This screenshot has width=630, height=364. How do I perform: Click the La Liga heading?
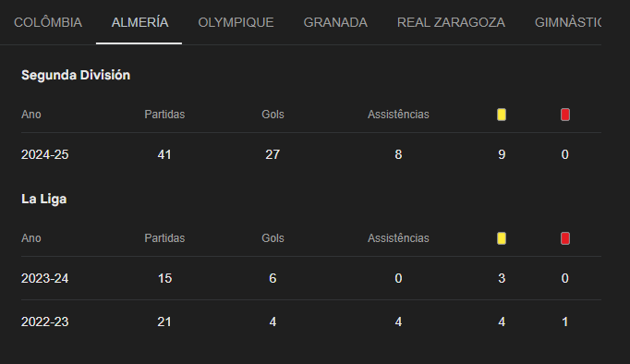pos(43,199)
